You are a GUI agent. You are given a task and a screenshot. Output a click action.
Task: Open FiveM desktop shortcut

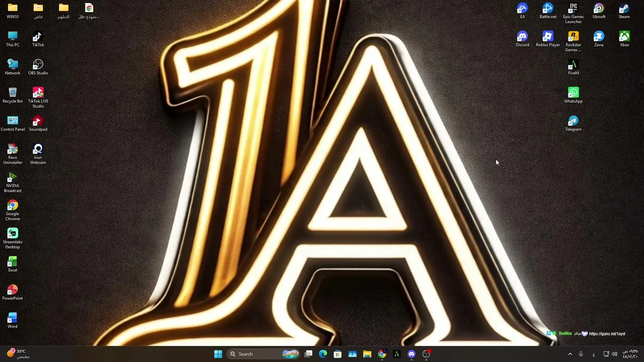click(x=573, y=67)
